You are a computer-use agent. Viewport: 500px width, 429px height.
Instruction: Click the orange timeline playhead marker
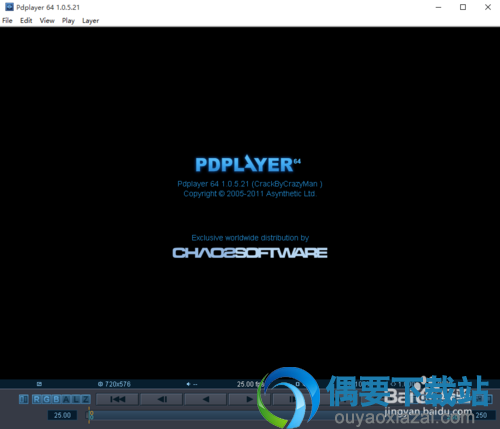[x=89, y=415]
